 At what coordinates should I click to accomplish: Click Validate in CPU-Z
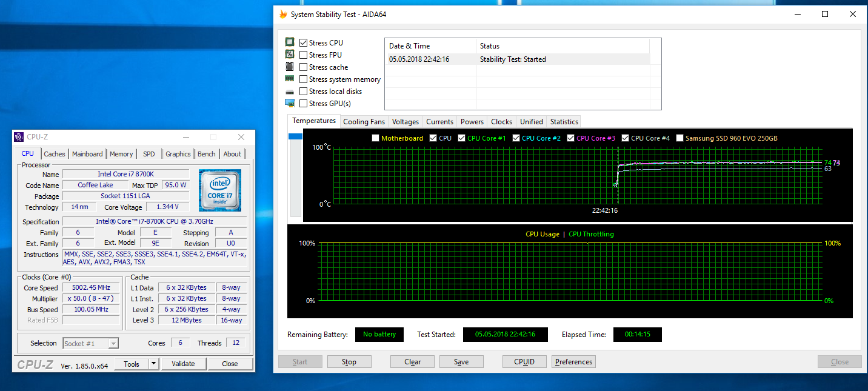[183, 364]
